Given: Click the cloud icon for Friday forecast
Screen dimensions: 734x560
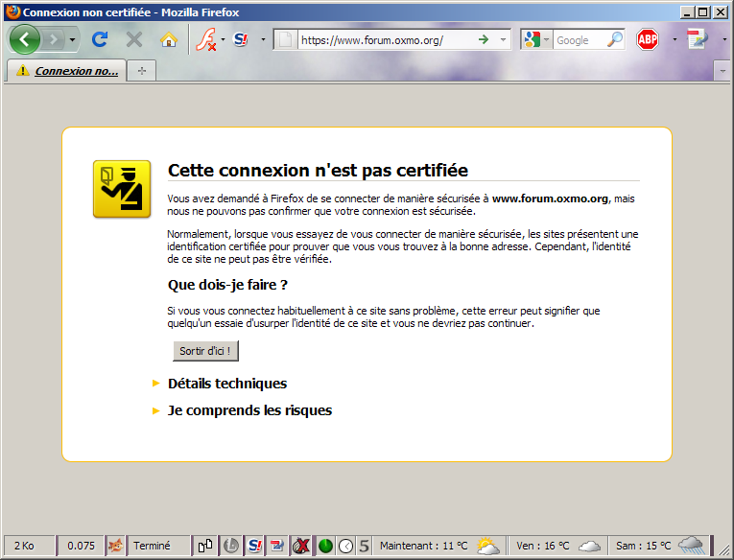Looking at the screenshot, I should [589, 546].
